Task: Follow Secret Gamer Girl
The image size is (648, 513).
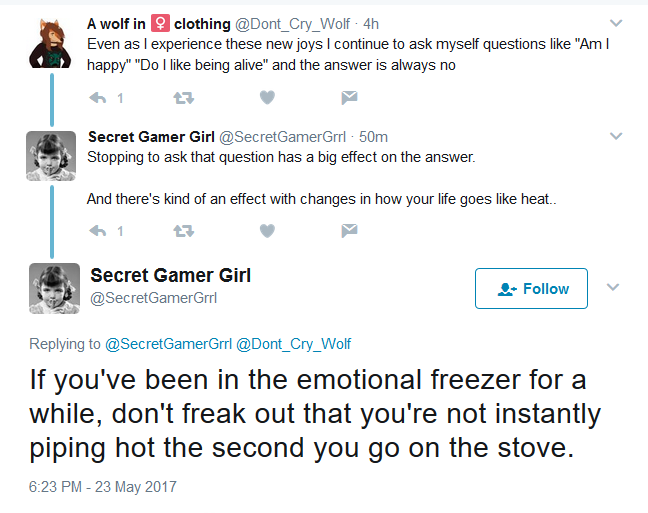Action: click(531, 288)
